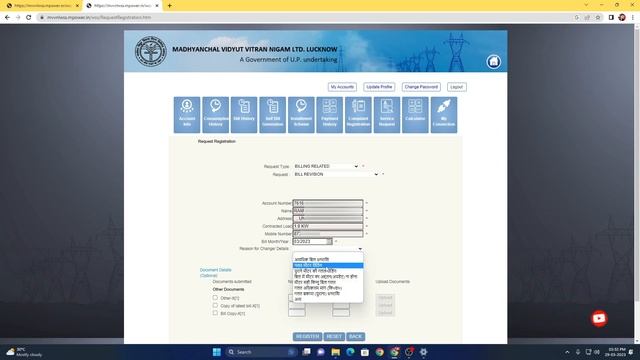Open Microsoft Edge from the taskbar
The image size is (640, 360).
pos(350,352)
